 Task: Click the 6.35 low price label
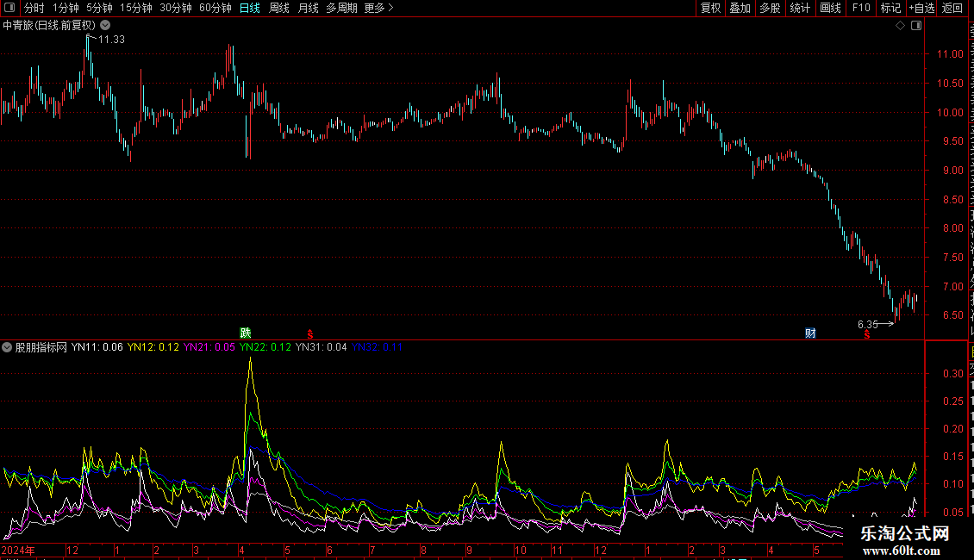(868, 325)
